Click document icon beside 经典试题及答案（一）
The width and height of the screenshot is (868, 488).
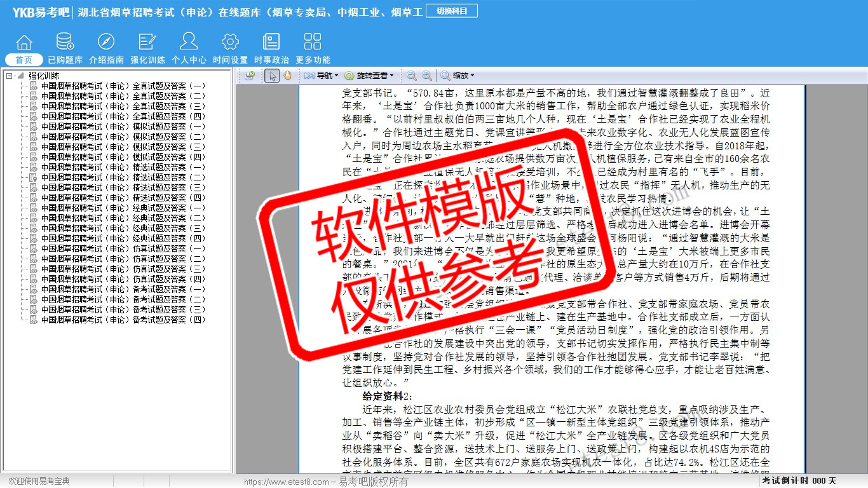[x=34, y=208]
